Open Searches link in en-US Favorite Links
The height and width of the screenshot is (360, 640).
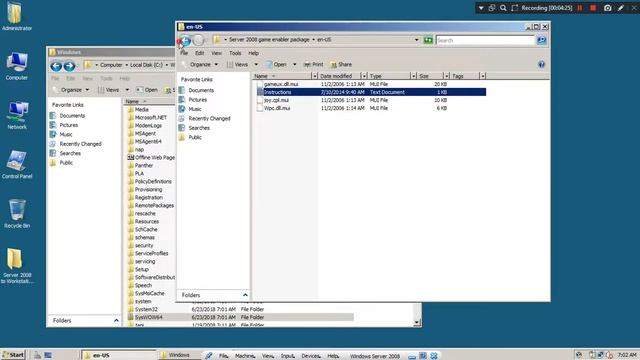click(199, 128)
